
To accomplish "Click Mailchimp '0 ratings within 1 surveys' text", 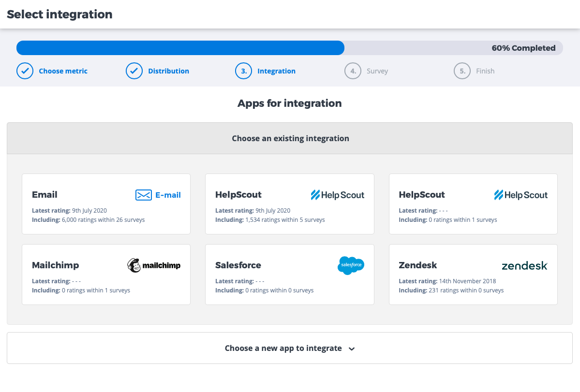I will (x=96, y=290).
